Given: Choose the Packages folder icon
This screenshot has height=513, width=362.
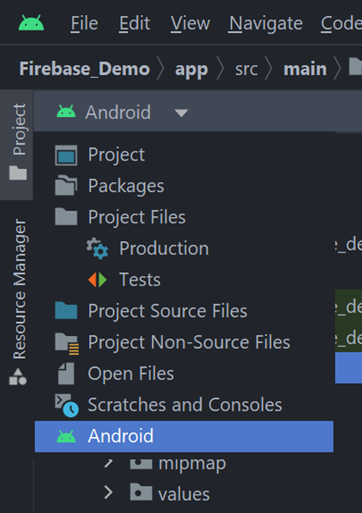Looking at the screenshot, I should pos(66,186).
